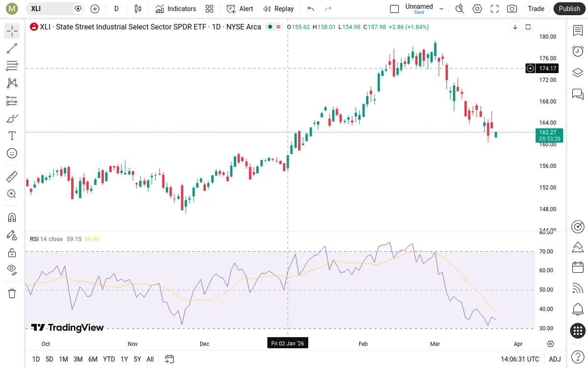Open the news feed icon in sidebar
This screenshot has height=368, width=588.
[x=578, y=289]
